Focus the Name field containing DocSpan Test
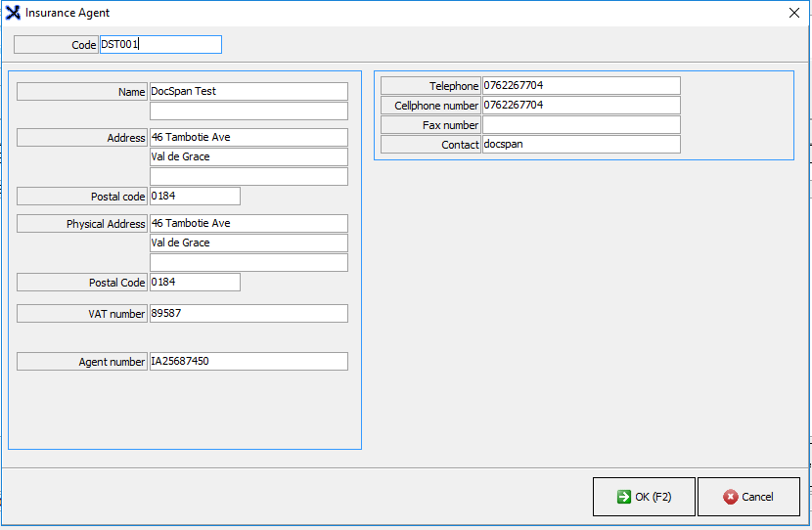 pos(248,91)
